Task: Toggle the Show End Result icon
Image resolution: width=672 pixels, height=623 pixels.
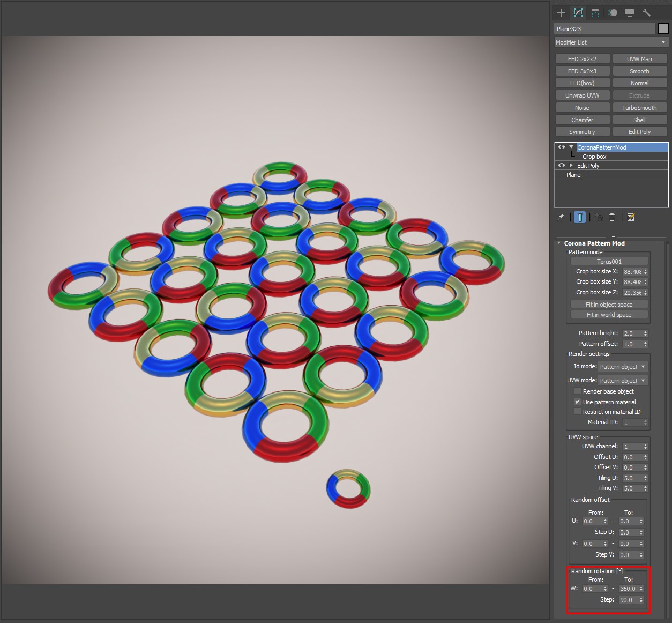Action: tap(580, 217)
